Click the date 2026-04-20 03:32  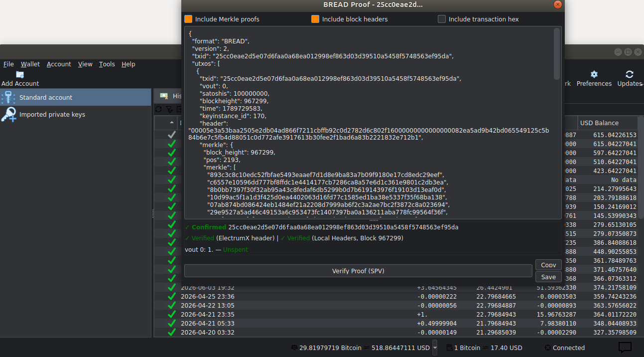pyautogui.click(x=208, y=332)
